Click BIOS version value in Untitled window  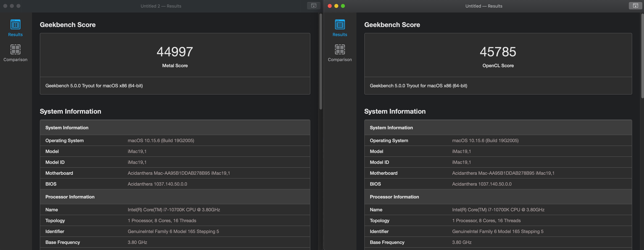[x=482, y=184]
